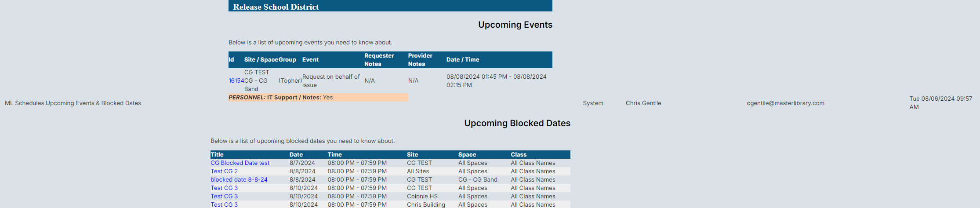This screenshot has width=980, height=208.
Task: Click the Upcoming Blocked Dates heading
Action: tap(517, 123)
